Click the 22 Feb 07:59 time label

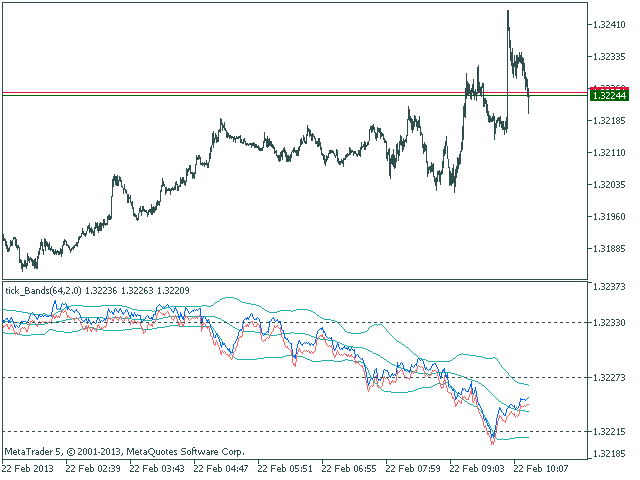click(x=413, y=469)
